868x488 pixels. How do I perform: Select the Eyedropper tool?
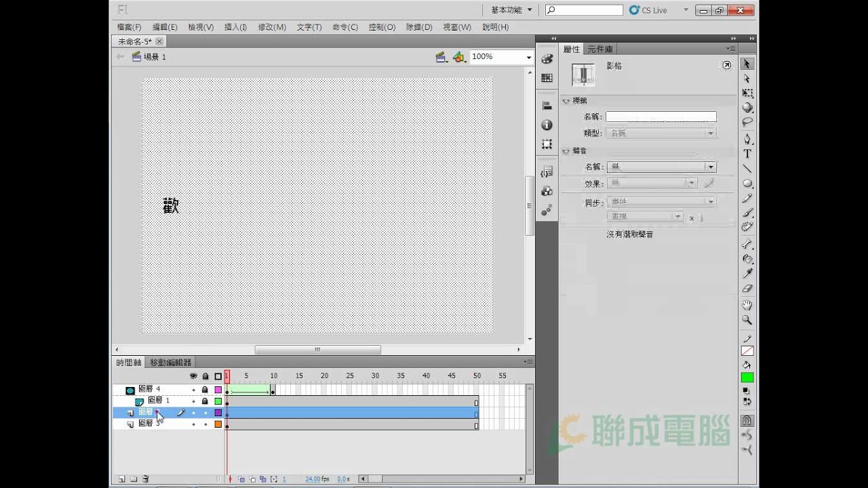(747, 273)
